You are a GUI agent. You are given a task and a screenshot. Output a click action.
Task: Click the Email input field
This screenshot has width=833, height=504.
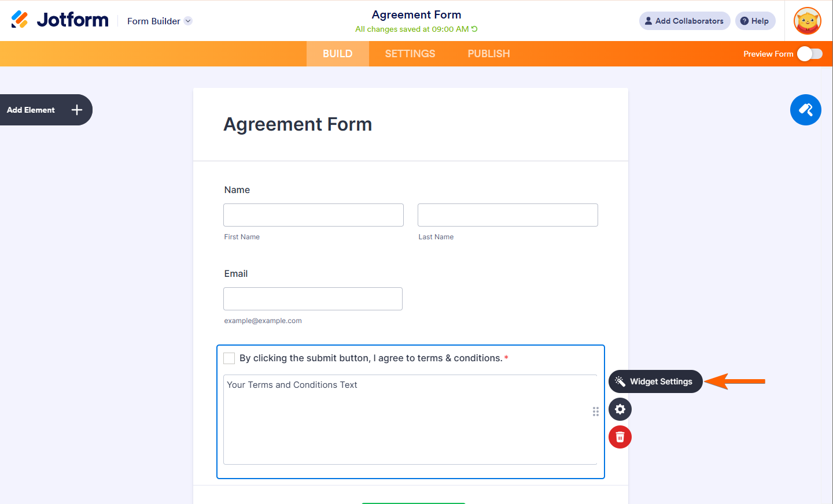[x=312, y=299]
